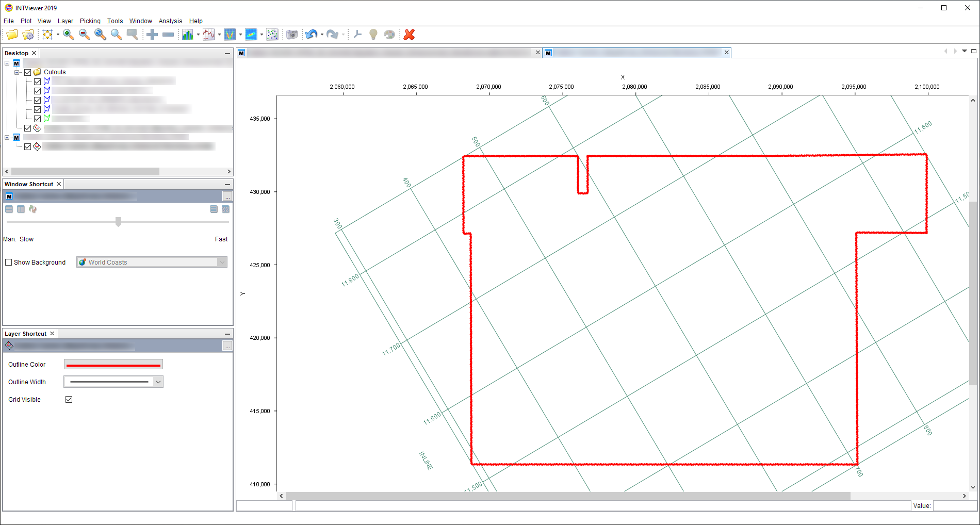Maximize the map document area
The height and width of the screenshot is (525, 980).
974,51
